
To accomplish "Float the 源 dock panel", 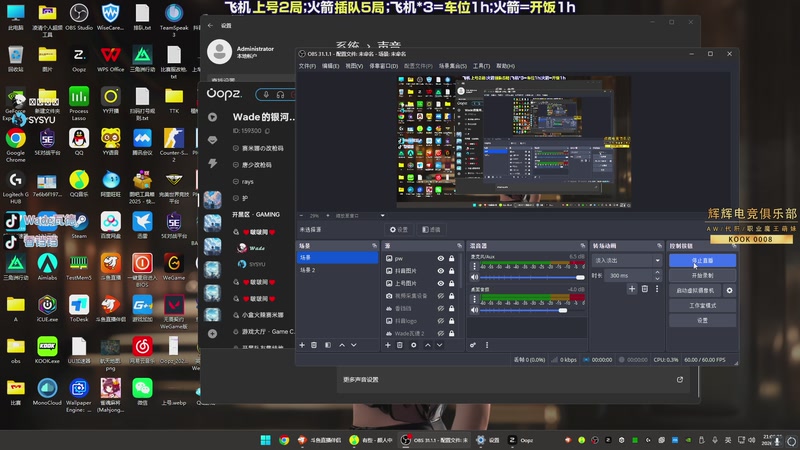I will (x=459, y=246).
